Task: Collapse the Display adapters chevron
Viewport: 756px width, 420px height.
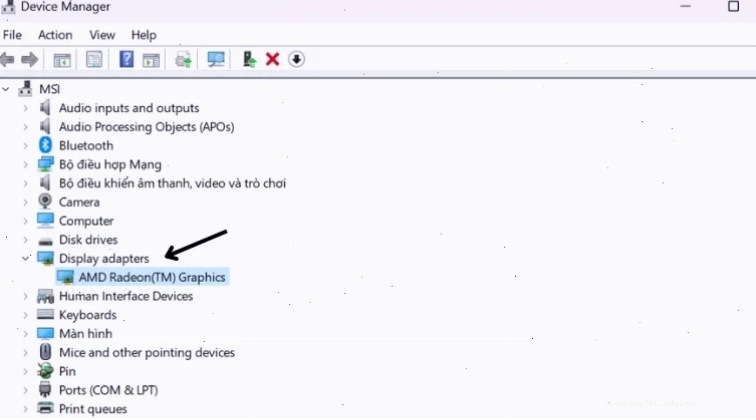Action: (x=26, y=258)
